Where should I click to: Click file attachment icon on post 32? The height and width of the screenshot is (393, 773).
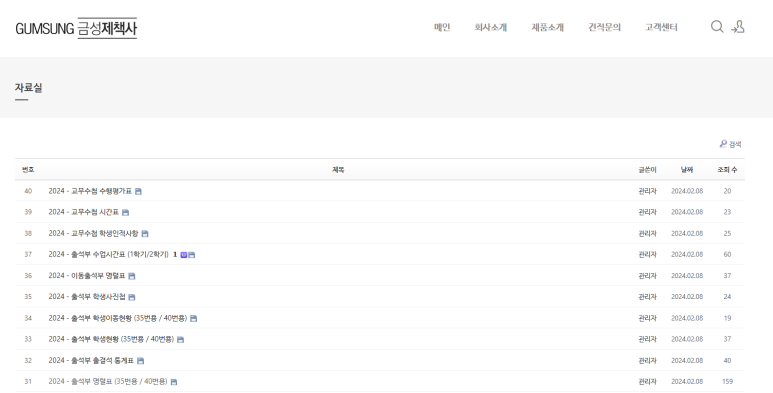140,361
